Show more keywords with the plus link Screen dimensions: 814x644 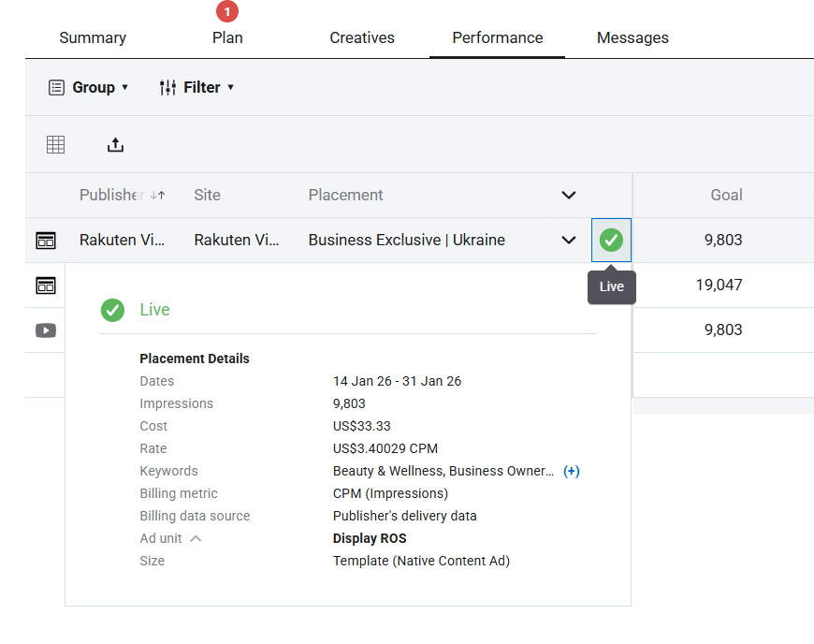pos(571,471)
